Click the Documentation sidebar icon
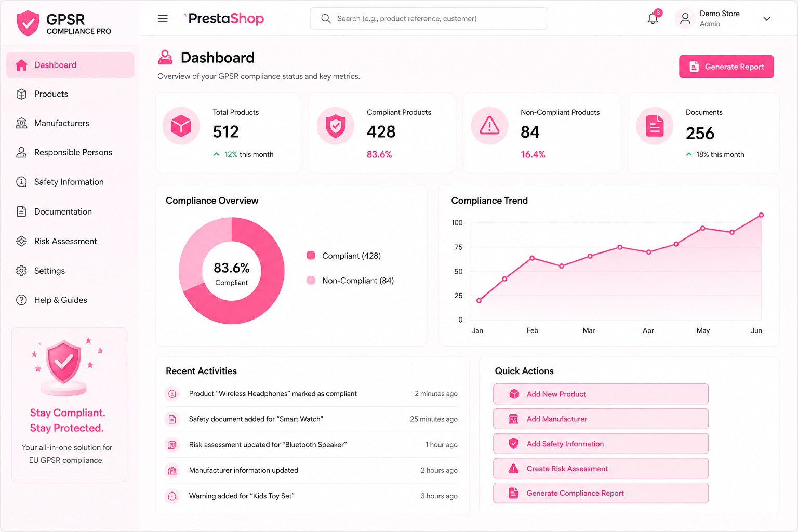Viewport: 798px width, 532px height. point(21,211)
